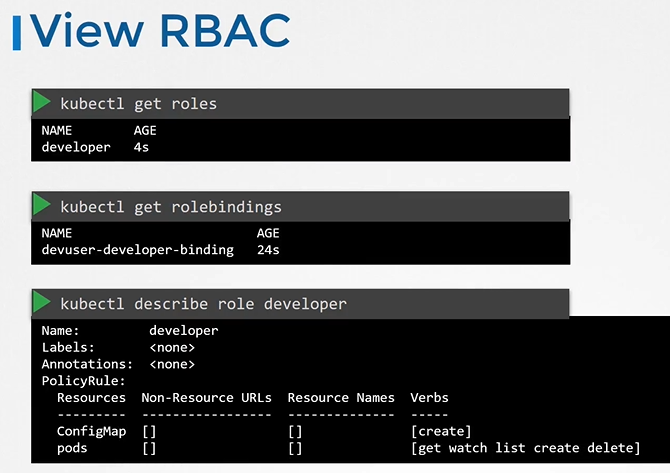The width and height of the screenshot is (670, 473).
Task: Select the devuser-developer-binding entry
Action: (x=137, y=249)
